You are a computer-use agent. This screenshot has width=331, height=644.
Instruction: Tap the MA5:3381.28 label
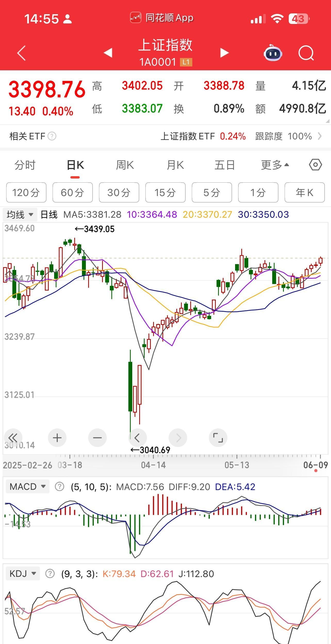click(92, 214)
